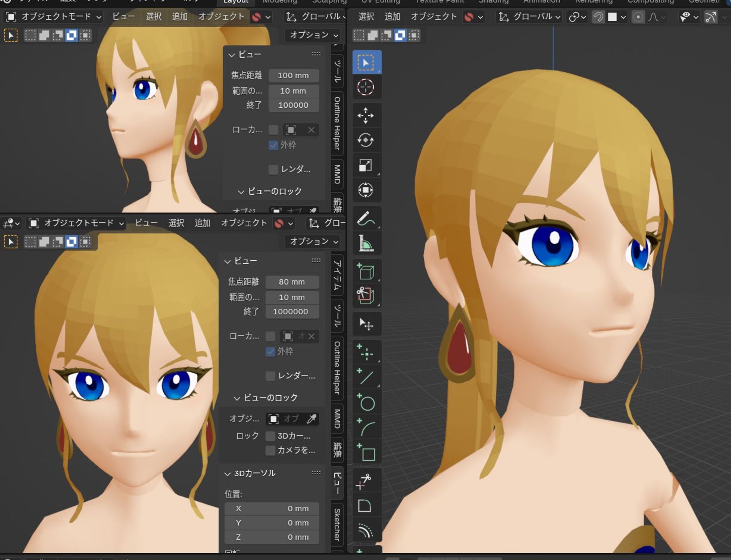Switch to the Modeling workspace tab
Image resolution: width=731 pixels, height=560 pixels.
tap(280, 2)
